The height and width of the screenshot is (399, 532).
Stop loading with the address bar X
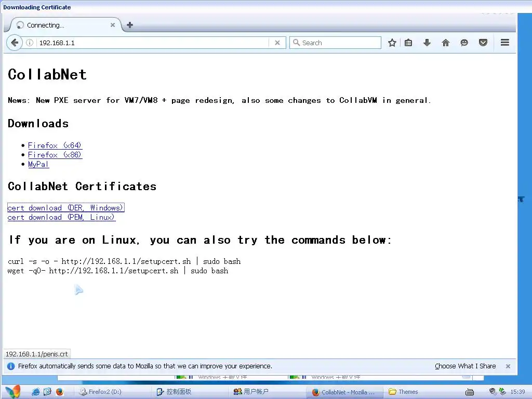277,43
